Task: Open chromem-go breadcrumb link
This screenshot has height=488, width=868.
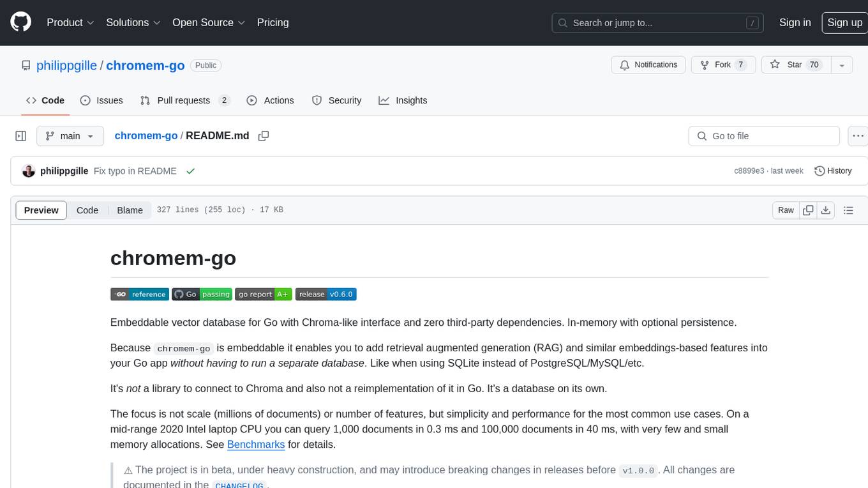Action: pyautogui.click(x=146, y=135)
